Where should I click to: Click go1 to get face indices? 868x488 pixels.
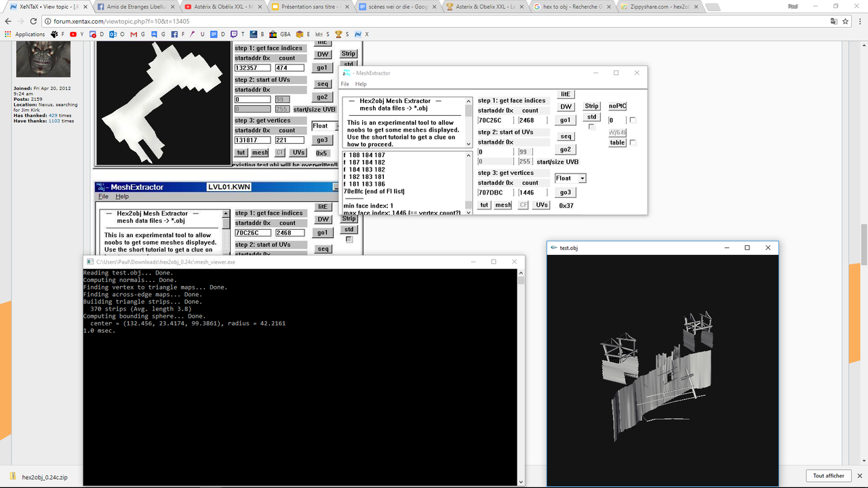coord(565,120)
